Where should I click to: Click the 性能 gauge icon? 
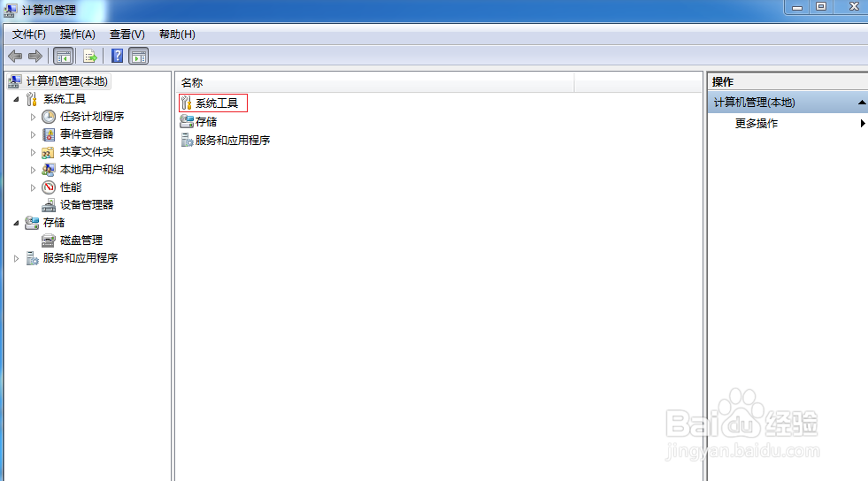[49, 187]
